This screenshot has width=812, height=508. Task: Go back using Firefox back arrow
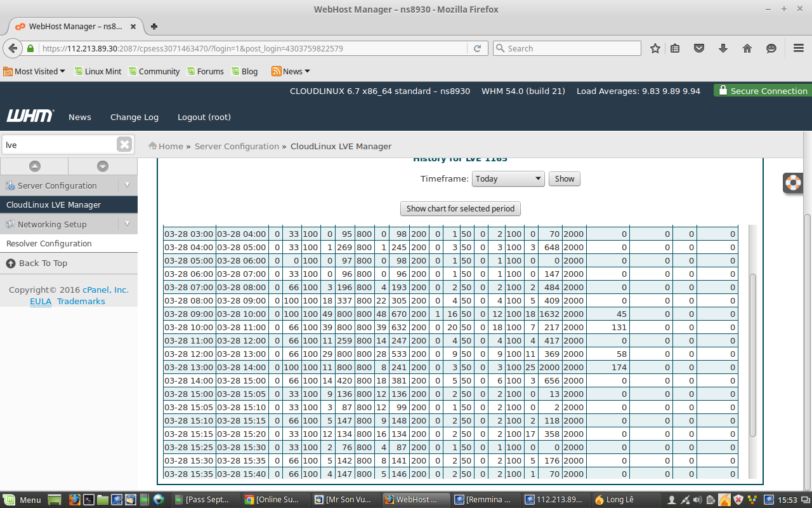12,48
